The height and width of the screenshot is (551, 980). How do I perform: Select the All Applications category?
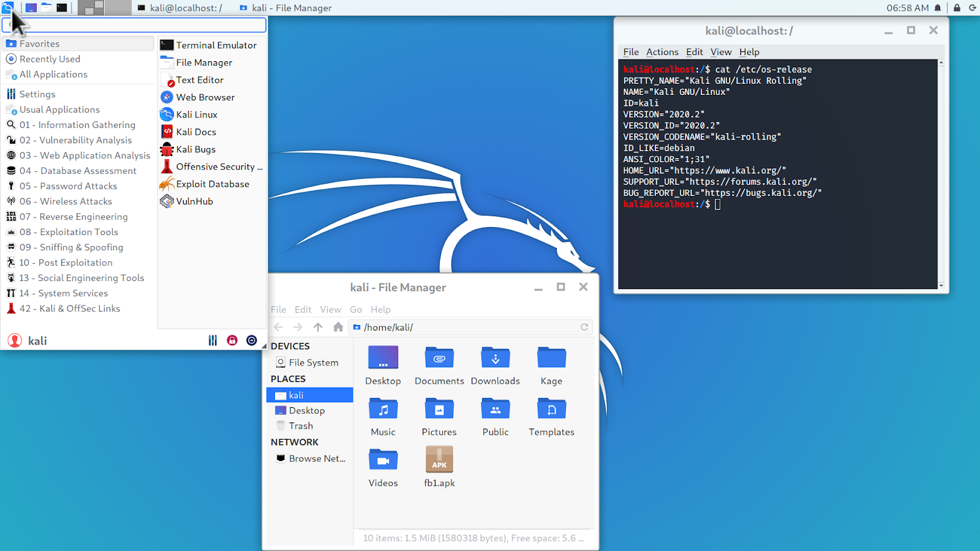tap(79, 75)
